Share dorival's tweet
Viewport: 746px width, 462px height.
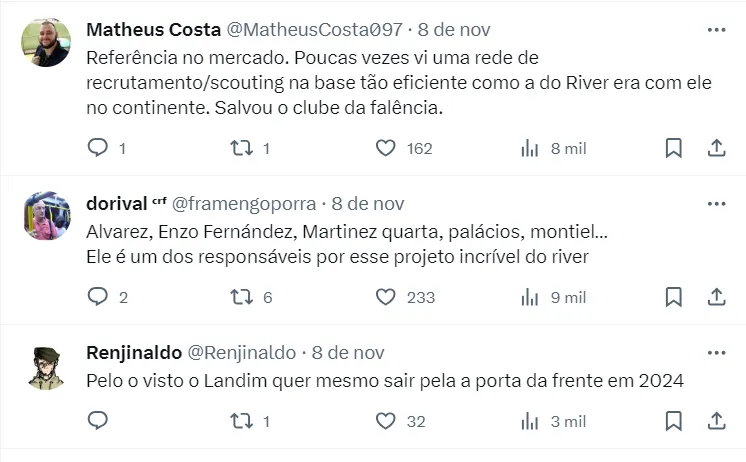[x=716, y=297]
